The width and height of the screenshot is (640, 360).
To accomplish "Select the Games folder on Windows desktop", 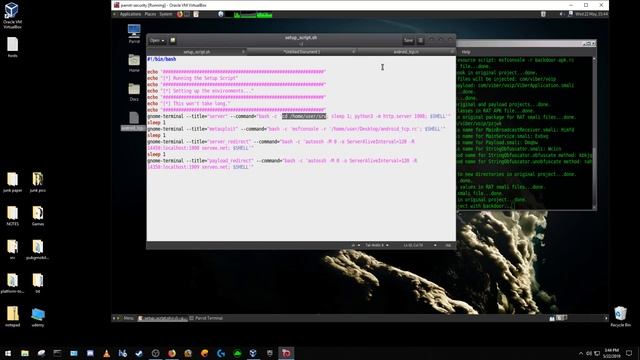I will click(38, 216).
